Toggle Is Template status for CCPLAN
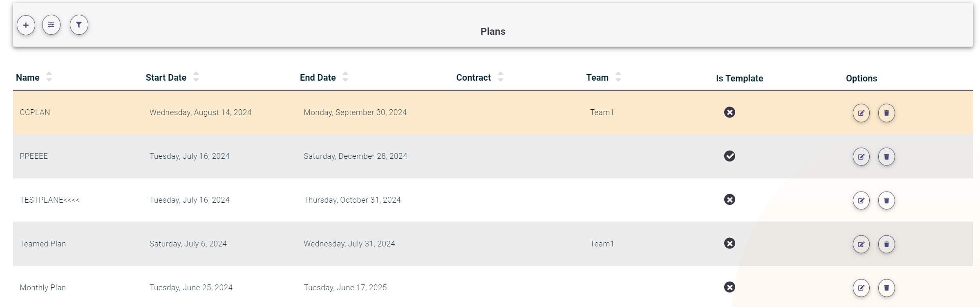This screenshot has height=307, width=980. click(729, 112)
